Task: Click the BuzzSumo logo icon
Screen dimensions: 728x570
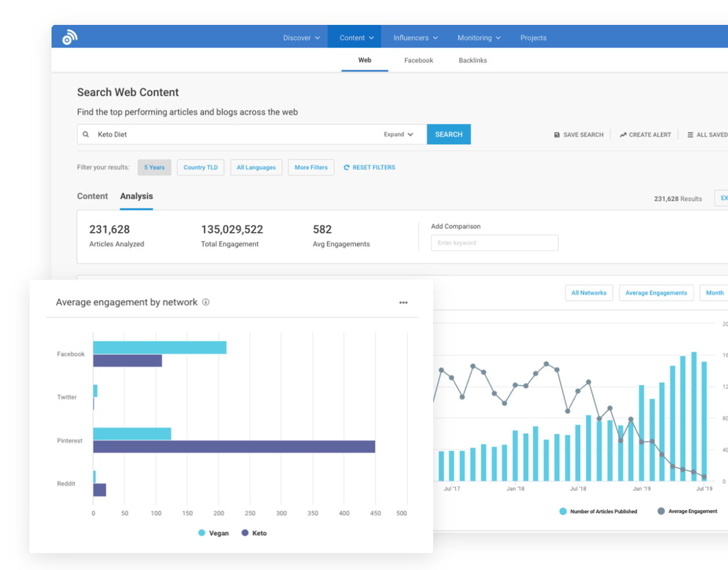Action: click(x=69, y=37)
